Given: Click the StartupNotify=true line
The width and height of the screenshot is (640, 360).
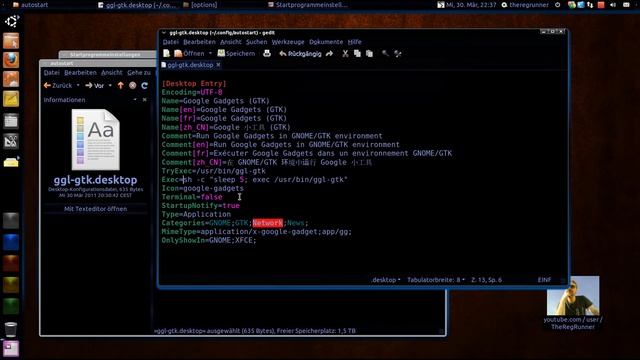Looking at the screenshot, I should (x=200, y=205).
